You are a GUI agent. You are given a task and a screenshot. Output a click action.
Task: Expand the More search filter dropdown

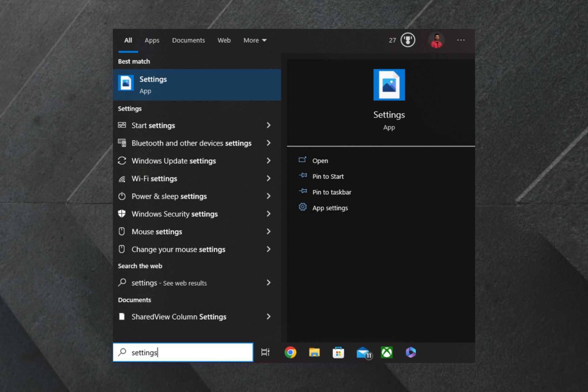tap(254, 40)
